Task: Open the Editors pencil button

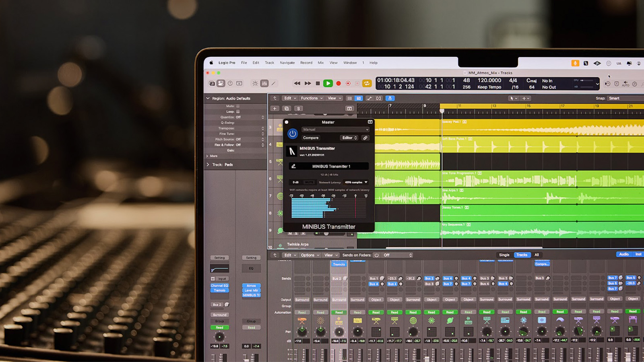Action: pyautogui.click(x=273, y=83)
